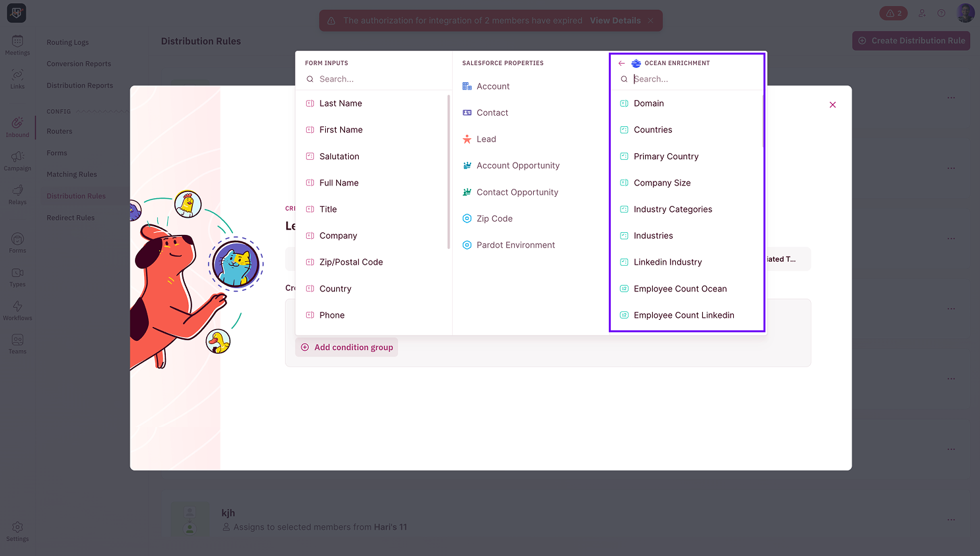This screenshot has height=556, width=980.
Task: Open Types section in sidebar
Action: coord(18,277)
